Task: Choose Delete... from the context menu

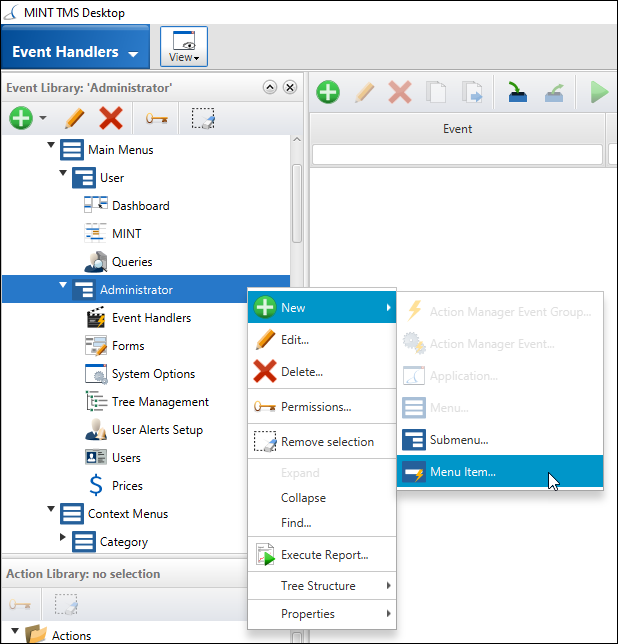Action: [322, 371]
